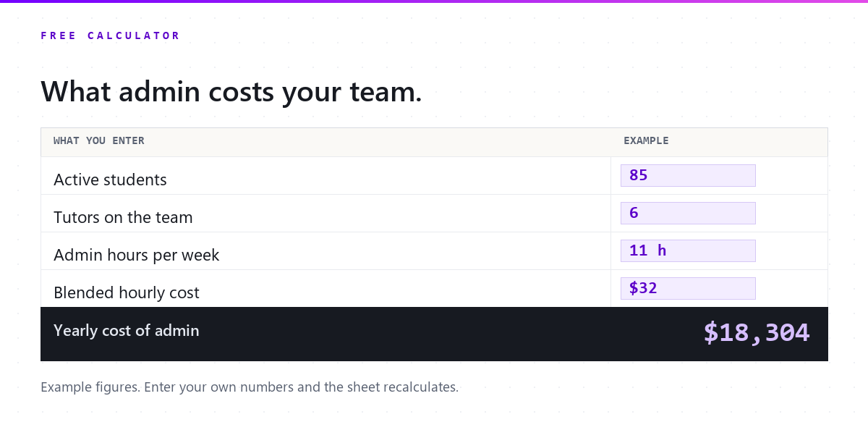Click empty dark area of yearly cost row

coord(448,334)
